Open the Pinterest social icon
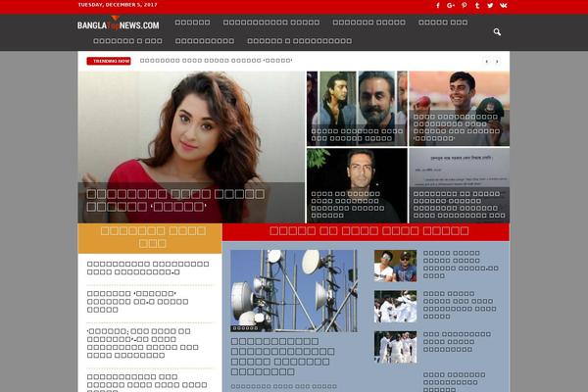 465,5
